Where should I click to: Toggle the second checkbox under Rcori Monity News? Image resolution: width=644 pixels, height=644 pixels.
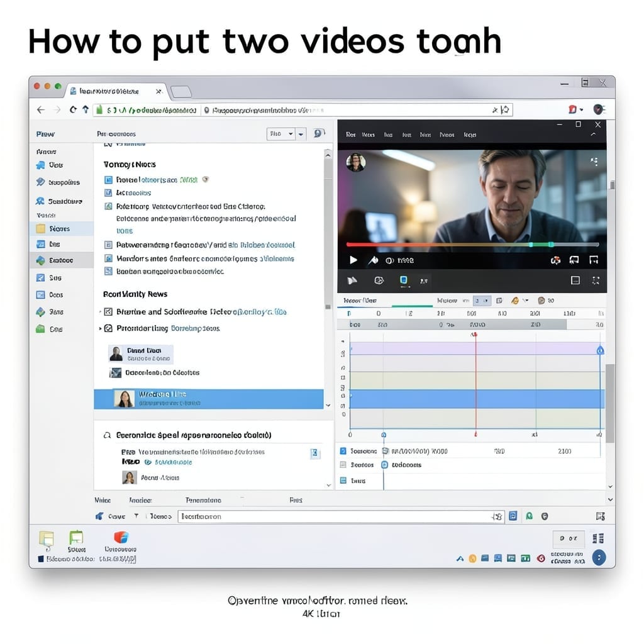[108, 328]
